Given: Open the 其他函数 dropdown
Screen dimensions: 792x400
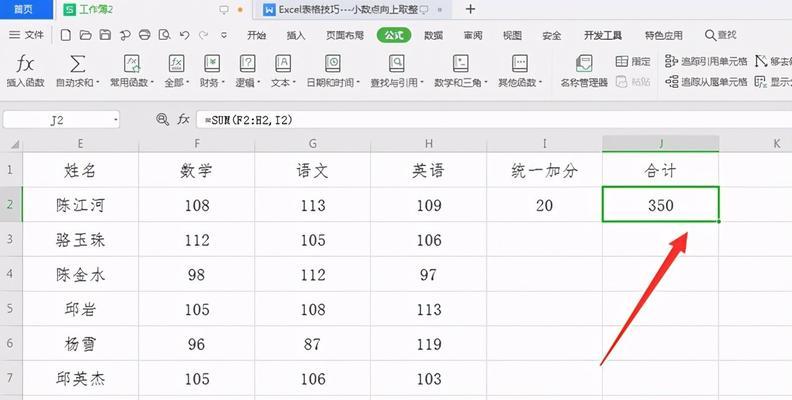Looking at the screenshot, I should (x=520, y=71).
